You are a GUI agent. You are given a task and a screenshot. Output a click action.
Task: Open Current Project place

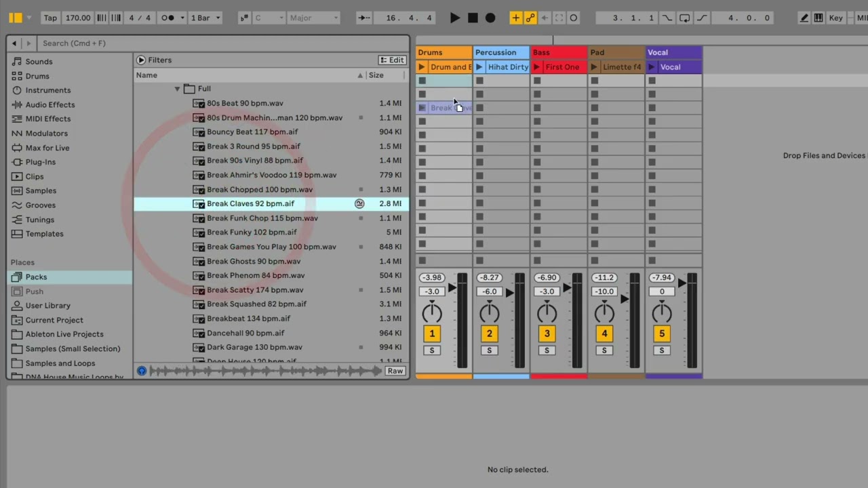coord(54,320)
